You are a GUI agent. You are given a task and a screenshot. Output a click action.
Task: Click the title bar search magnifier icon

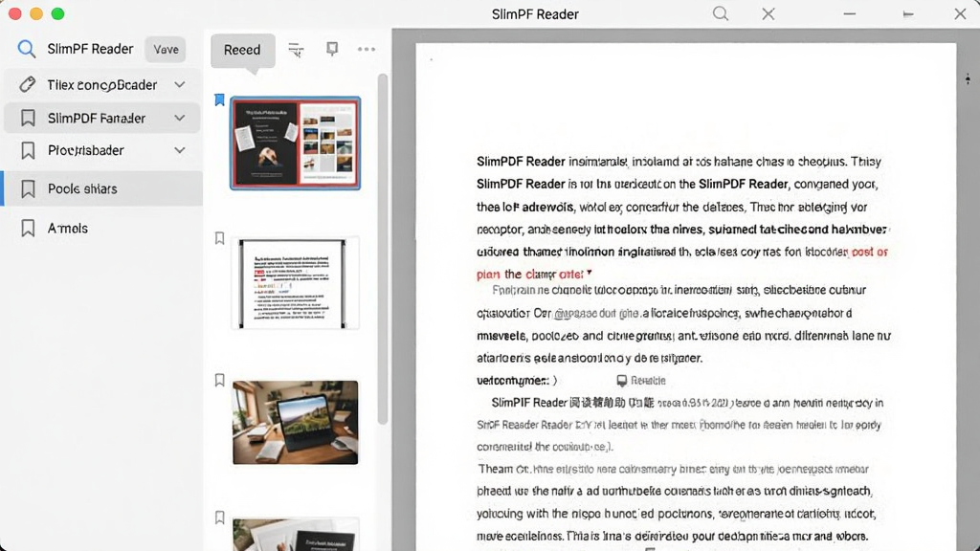(721, 13)
